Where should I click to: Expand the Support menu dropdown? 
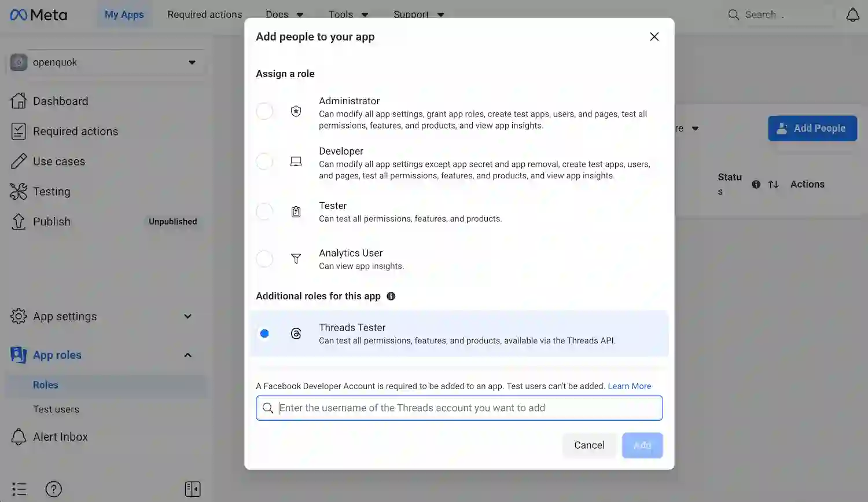[419, 14]
